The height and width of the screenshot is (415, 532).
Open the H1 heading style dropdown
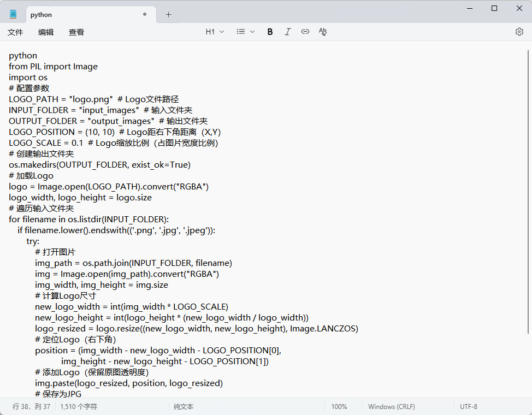[215, 32]
